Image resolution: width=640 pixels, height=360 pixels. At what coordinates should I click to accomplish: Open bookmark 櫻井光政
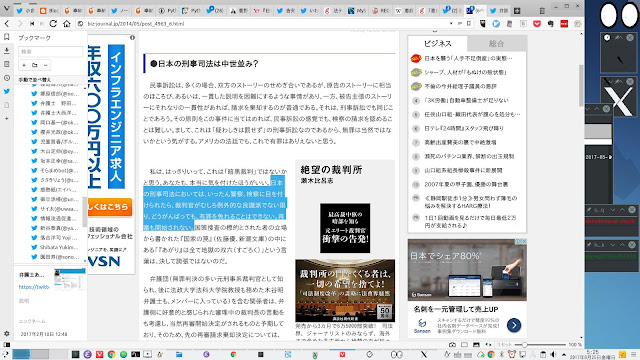(58, 132)
